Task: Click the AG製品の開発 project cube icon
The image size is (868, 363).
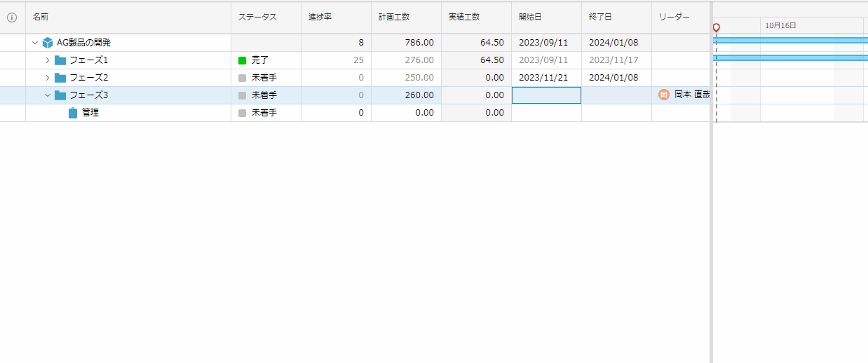Action: point(48,43)
